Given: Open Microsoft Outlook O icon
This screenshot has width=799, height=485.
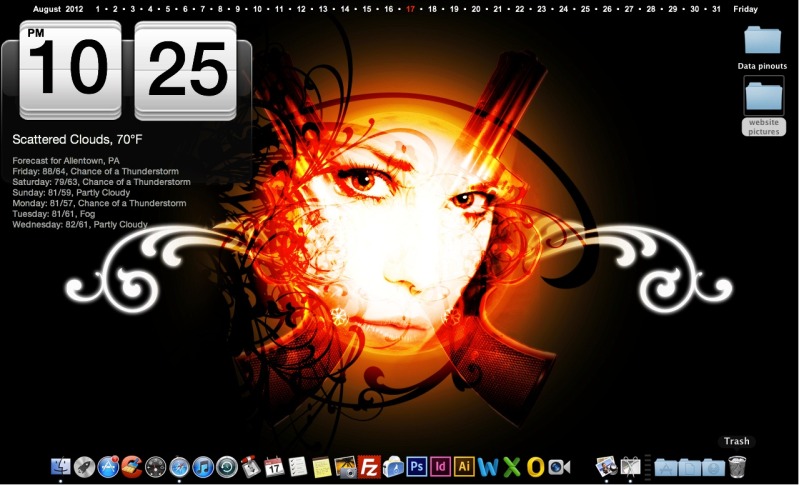Looking at the screenshot, I should tap(535, 467).
